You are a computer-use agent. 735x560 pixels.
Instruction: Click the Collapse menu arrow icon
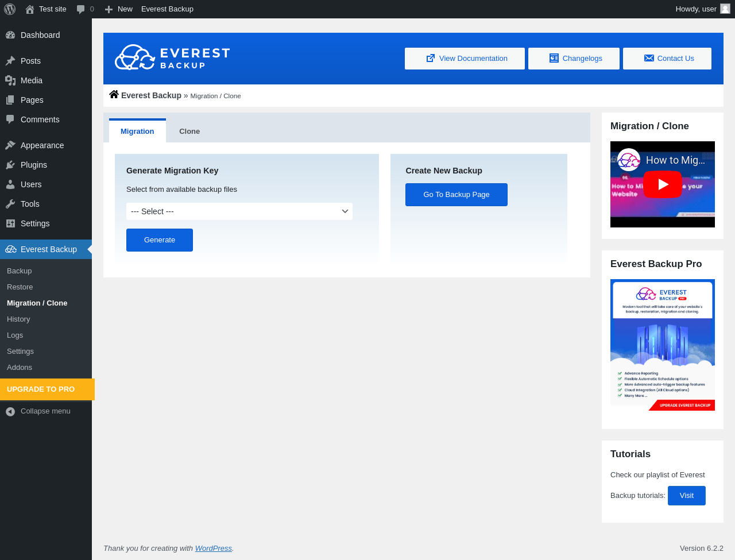click(10, 411)
